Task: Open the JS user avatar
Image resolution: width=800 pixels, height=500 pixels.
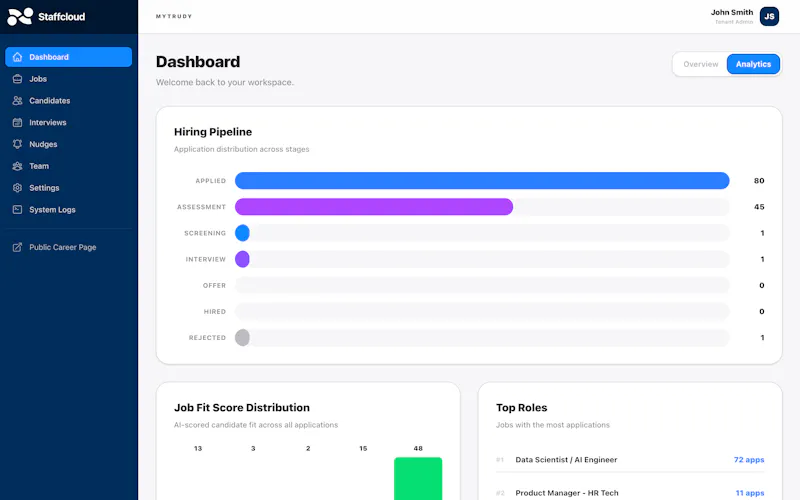Action: point(769,16)
